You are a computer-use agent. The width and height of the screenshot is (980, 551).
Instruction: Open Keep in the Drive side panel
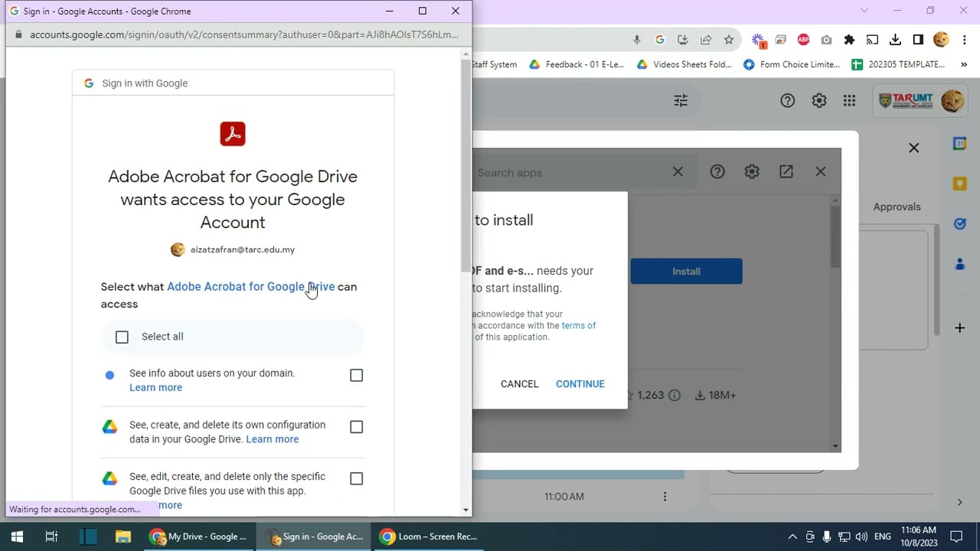959,184
